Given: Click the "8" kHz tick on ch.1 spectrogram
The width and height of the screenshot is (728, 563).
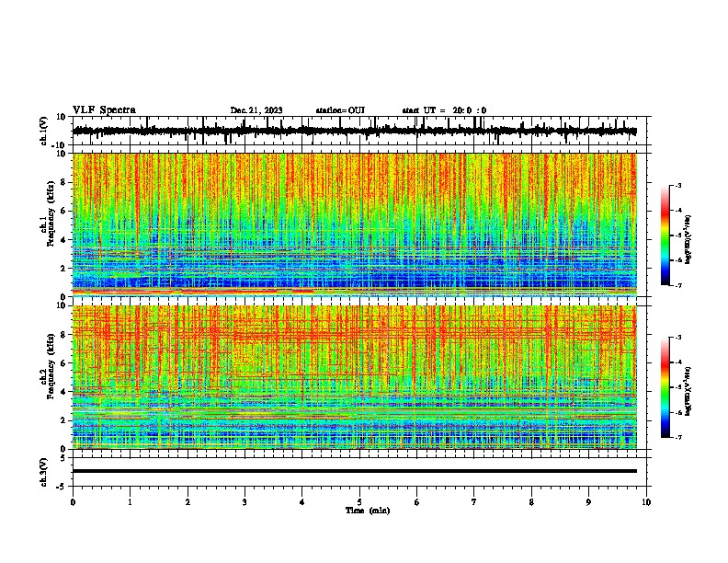Looking at the screenshot, I should click(x=64, y=182).
